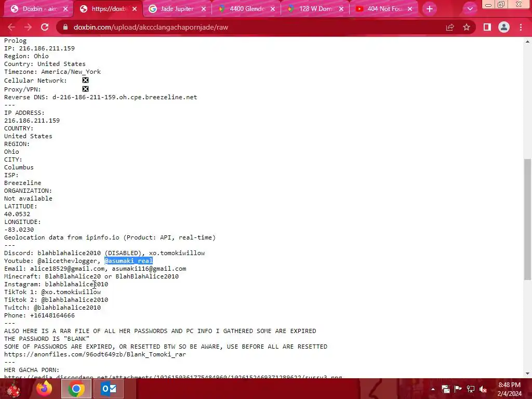Screen dimensions: 532x399
Task: Close the 'Jade Jupiter' tab
Action: [204, 9]
